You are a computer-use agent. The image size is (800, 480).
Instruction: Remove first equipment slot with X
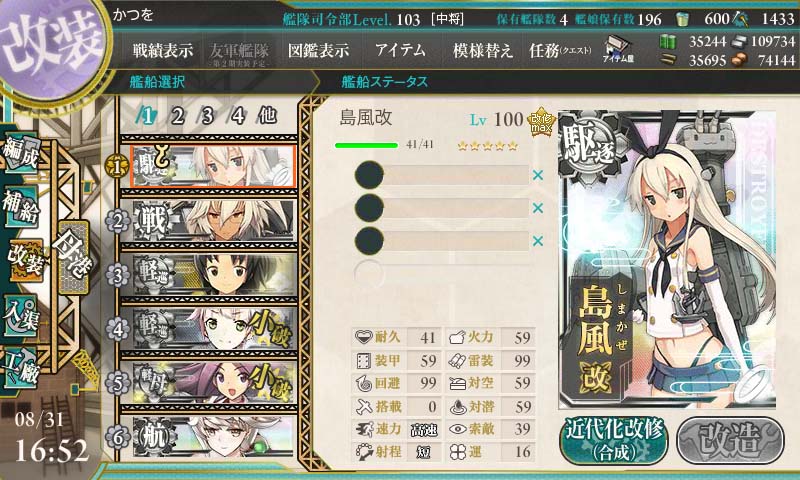tap(538, 175)
